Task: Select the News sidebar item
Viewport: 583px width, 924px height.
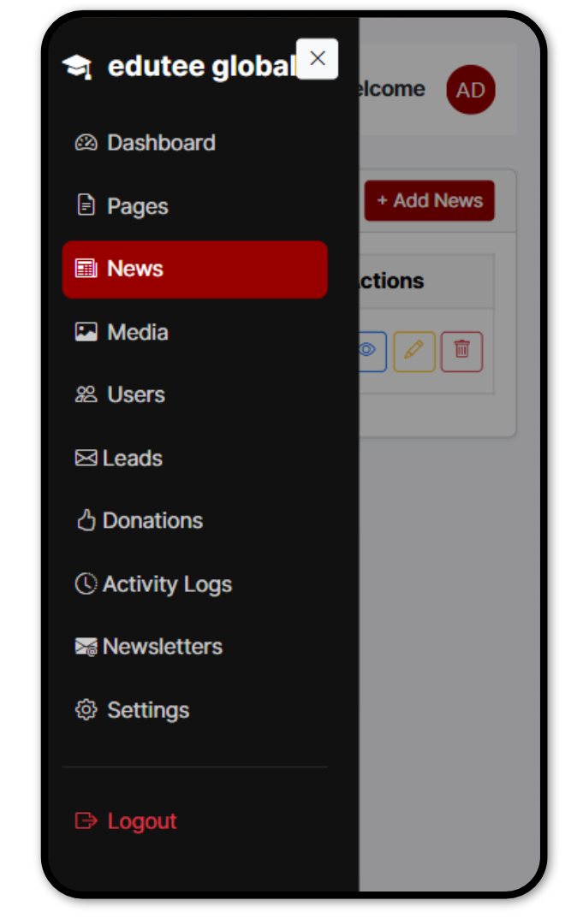Action: coord(194,269)
